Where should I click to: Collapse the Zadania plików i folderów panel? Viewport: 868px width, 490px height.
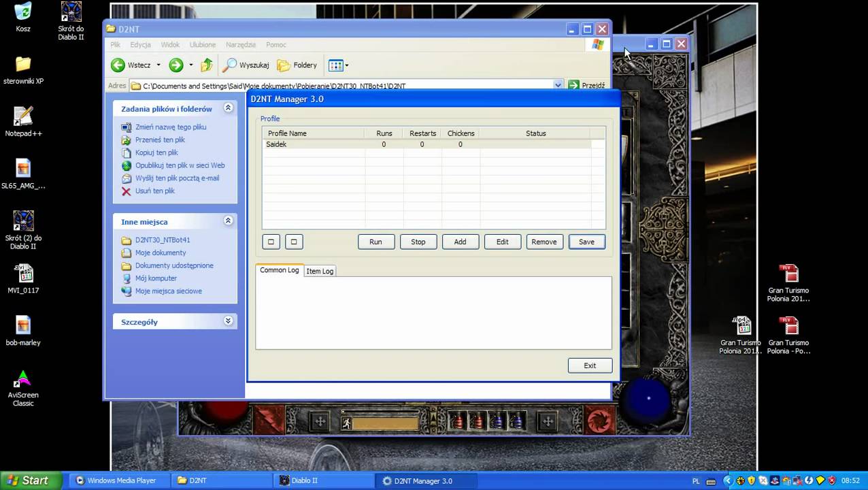point(229,108)
